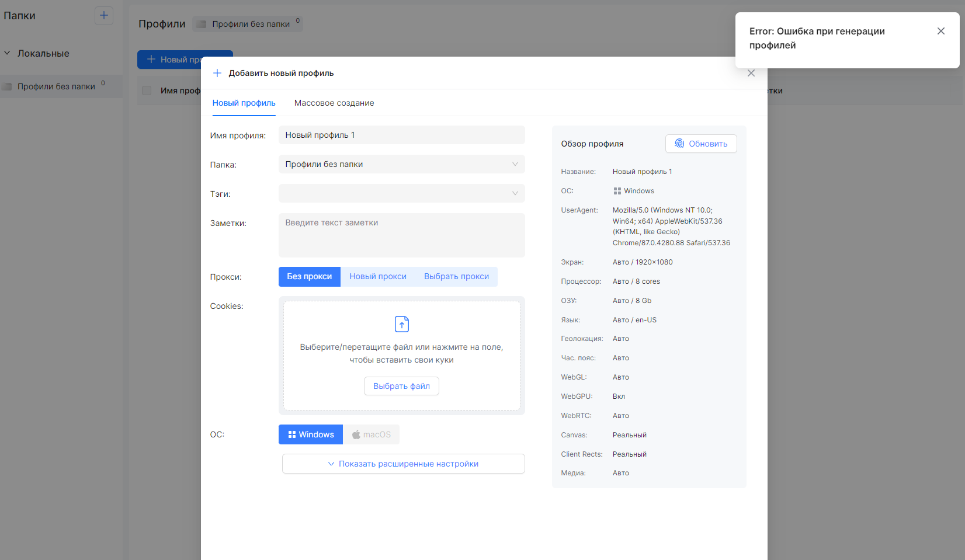Click the upload file icon in Cookies area
The height and width of the screenshot is (560, 965).
click(x=402, y=324)
